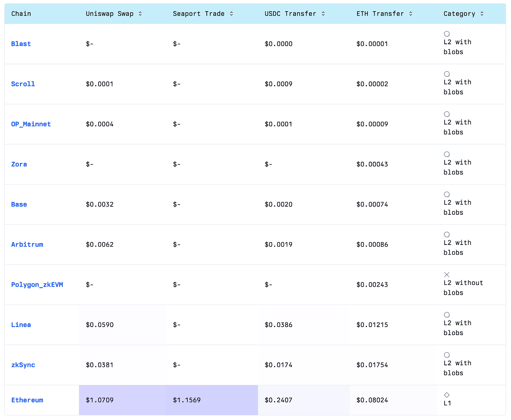Click the Category header label
The height and width of the screenshot is (420, 511).
pyautogui.click(x=459, y=14)
